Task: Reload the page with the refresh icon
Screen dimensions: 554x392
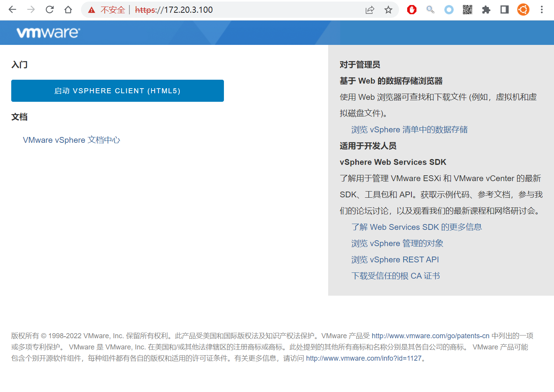Action: (50, 10)
